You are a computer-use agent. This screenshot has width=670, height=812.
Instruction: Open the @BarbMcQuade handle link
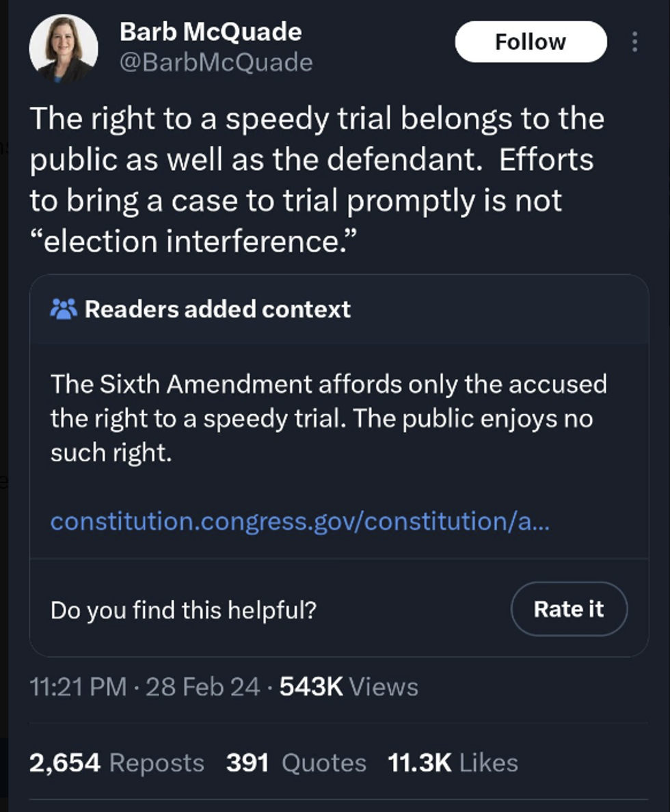[216, 63]
